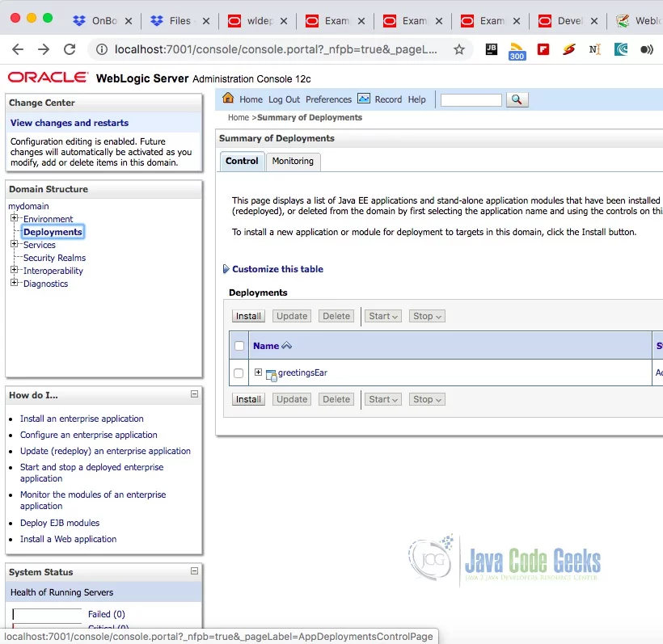Expand the Services tree node
Image resolution: width=663 pixels, height=644 pixels.
coord(14,244)
